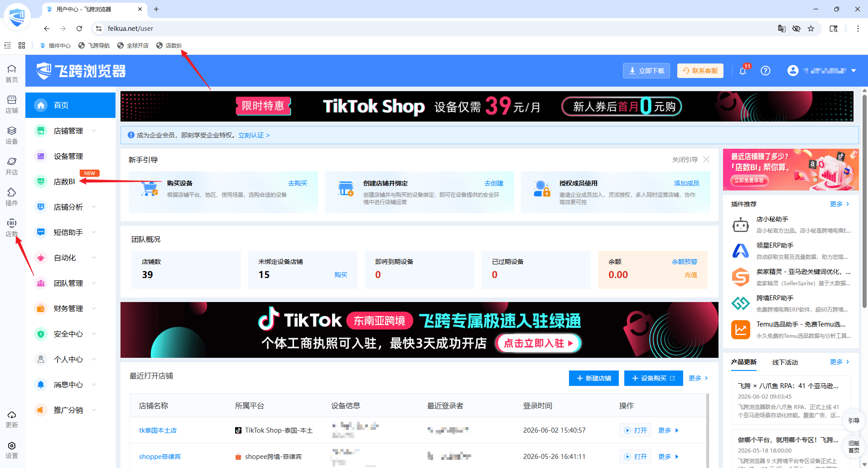
Task: Click the notification bell icon
Action: pos(743,71)
